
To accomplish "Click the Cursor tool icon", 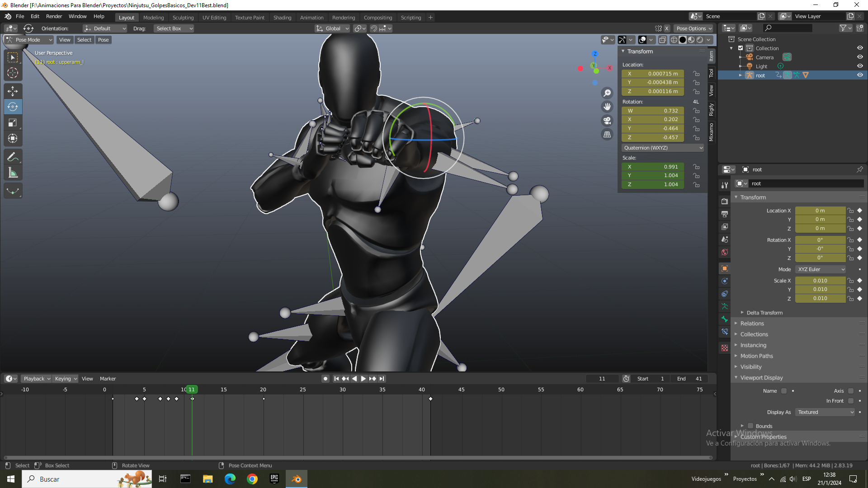I will coord(13,73).
